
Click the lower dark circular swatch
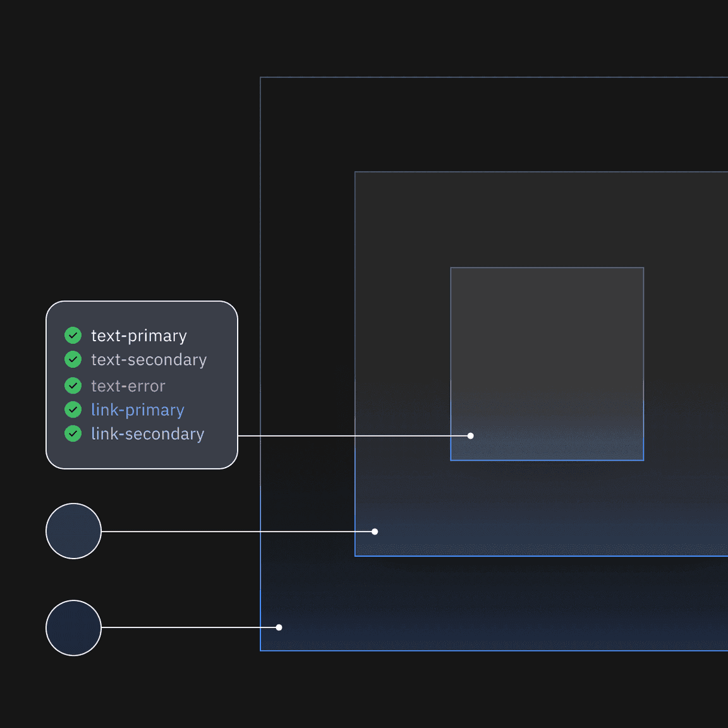coord(73,628)
